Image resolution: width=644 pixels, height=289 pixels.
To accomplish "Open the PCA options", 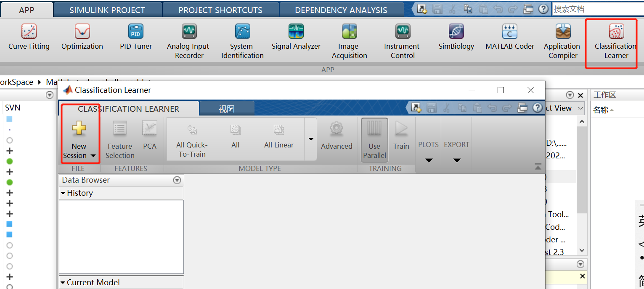I will pos(149,135).
